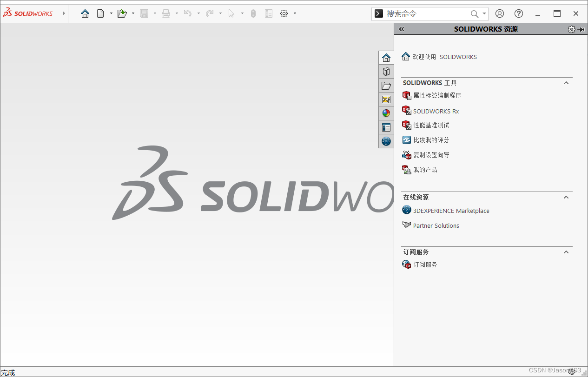
Task: Collapse the task pane with double-left arrows
Action: coord(401,29)
